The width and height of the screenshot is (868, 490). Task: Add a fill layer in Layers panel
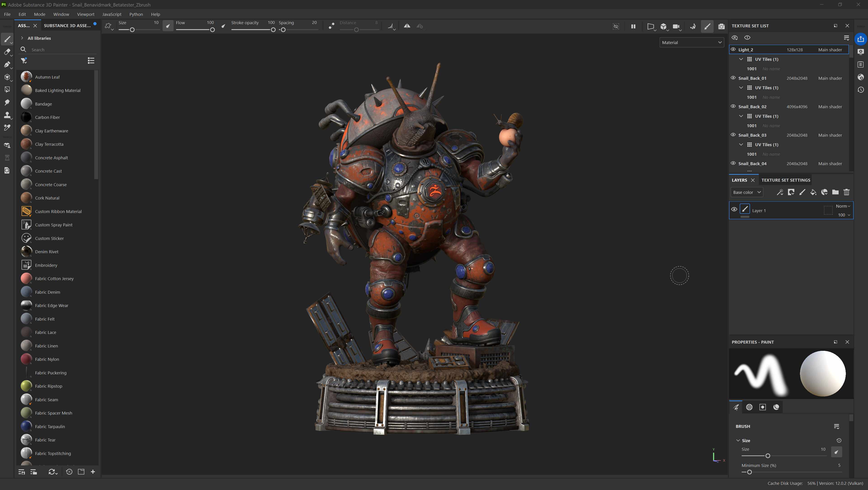[x=813, y=192]
